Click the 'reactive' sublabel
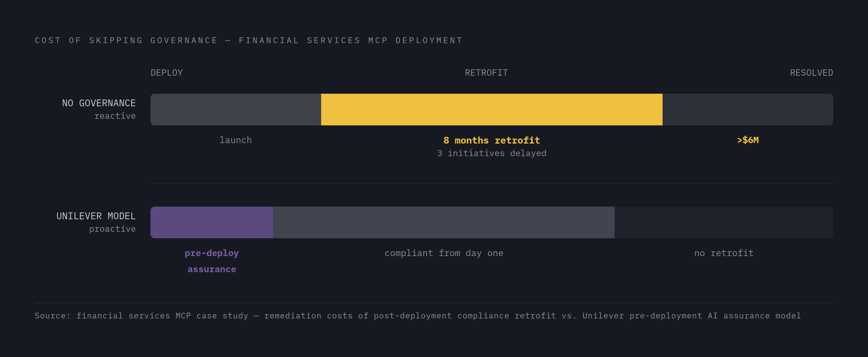The height and width of the screenshot is (357, 868). tap(115, 116)
